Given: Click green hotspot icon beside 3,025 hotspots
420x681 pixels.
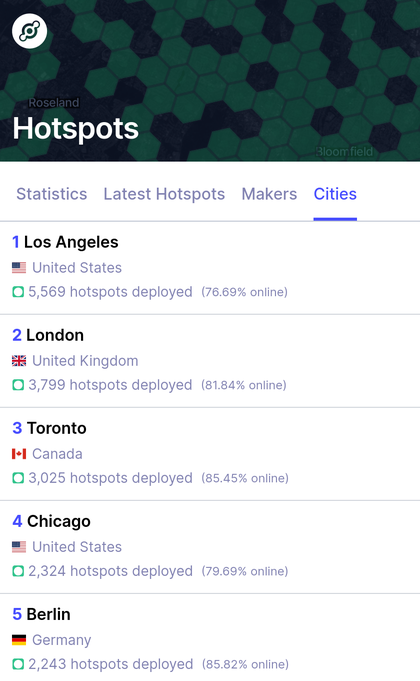Looking at the screenshot, I should (18, 478).
